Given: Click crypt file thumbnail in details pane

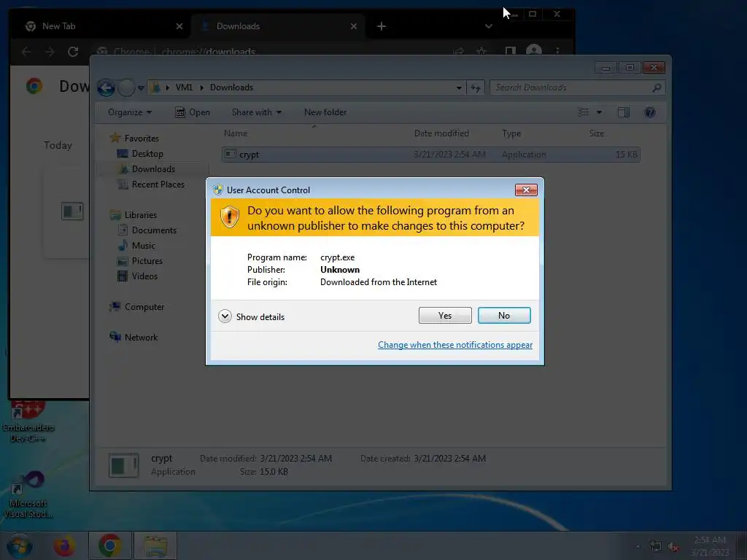Looking at the screenshot, I should tap(123, 465).
